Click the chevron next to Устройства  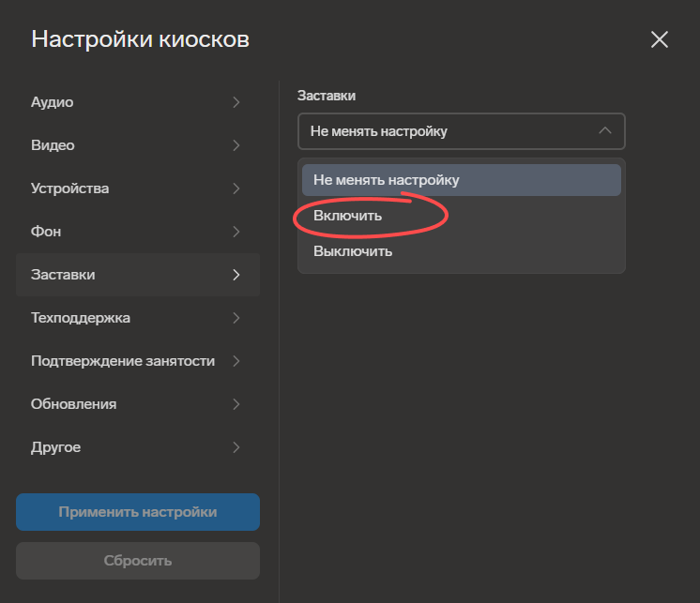[236, 188]
